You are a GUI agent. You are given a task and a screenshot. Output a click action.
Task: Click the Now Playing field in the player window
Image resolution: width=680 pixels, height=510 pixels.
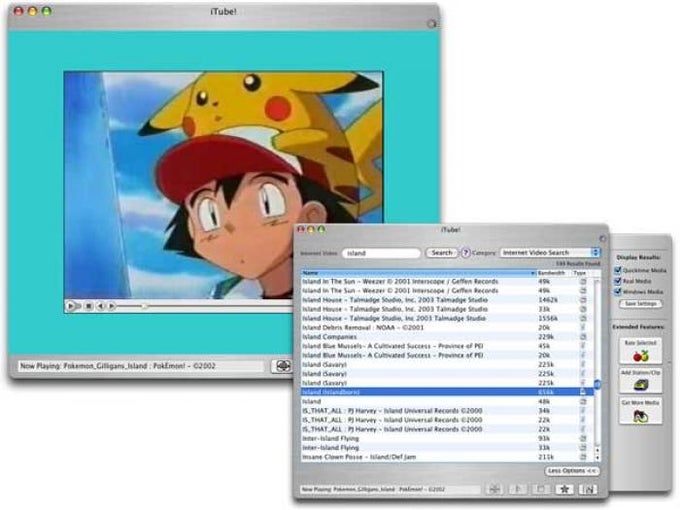141,366
